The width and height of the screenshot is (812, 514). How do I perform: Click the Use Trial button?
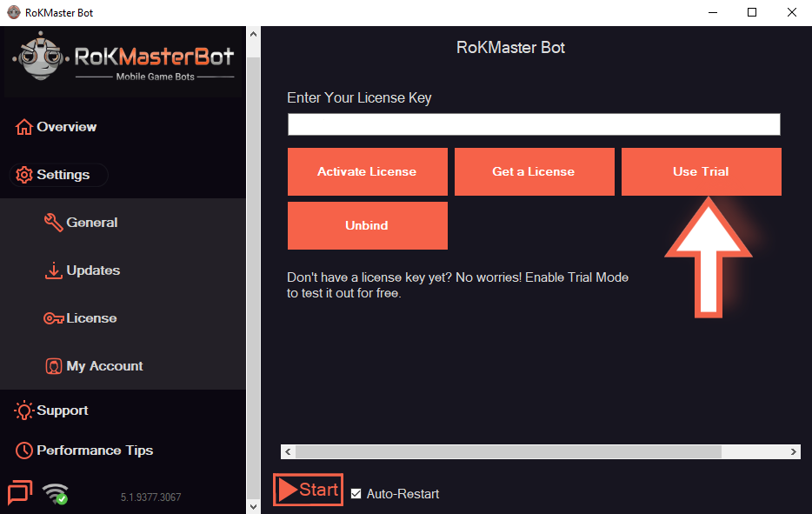pyautogui.click(x=702, y=172)
